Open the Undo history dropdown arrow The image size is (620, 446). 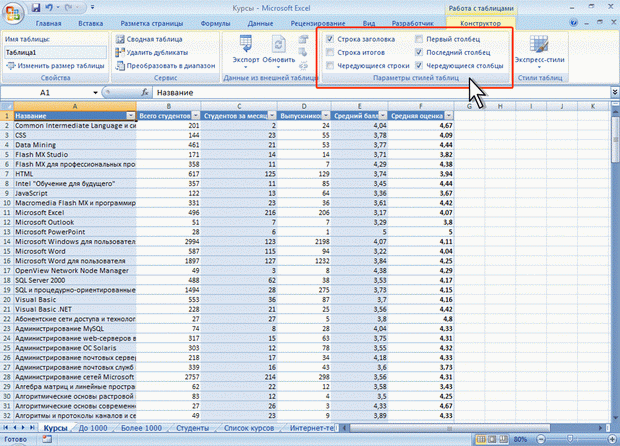(58, 8)
